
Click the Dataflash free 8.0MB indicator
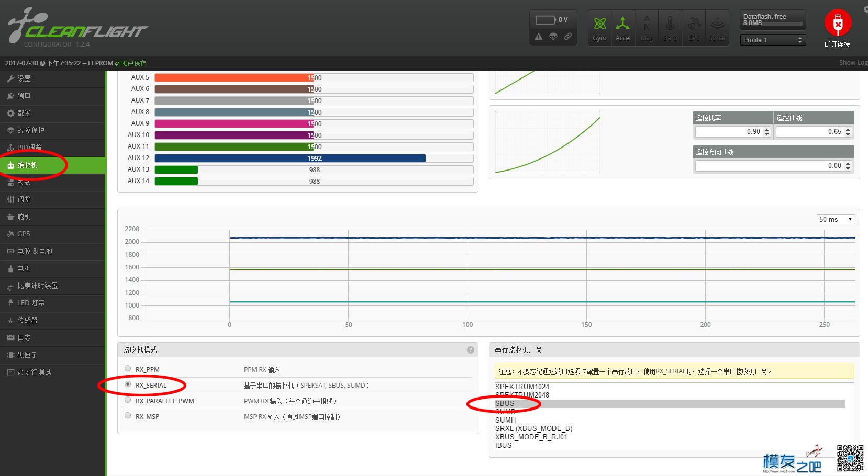(773, 20)
